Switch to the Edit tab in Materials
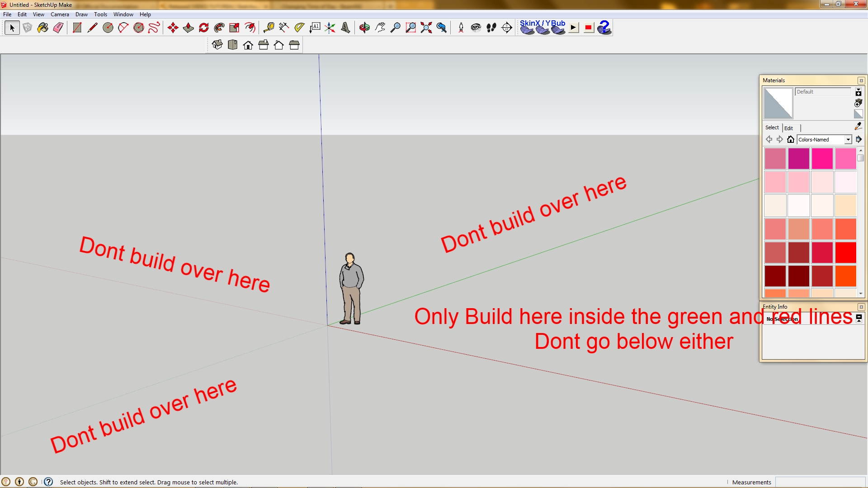868x488 pixels. point(788,128)
